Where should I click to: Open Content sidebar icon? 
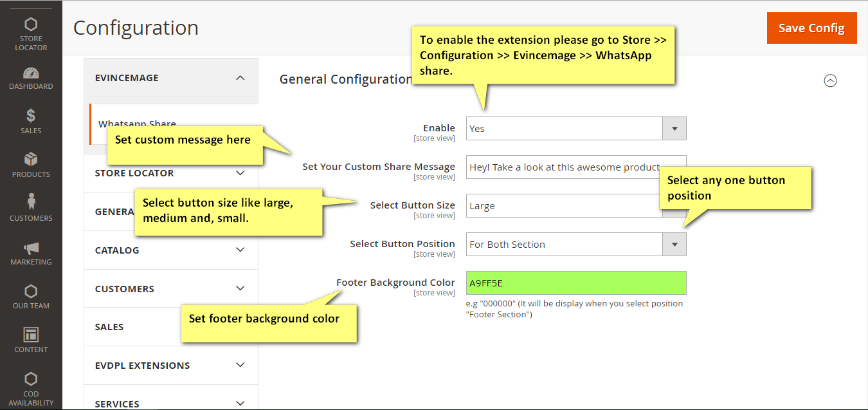(x=31, y=340)
